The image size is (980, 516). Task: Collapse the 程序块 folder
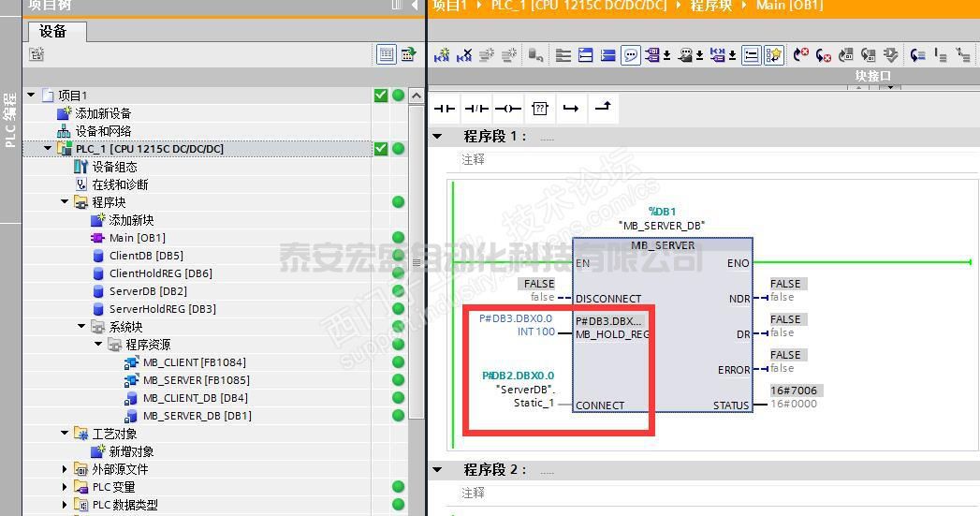(x=66, y=202)
